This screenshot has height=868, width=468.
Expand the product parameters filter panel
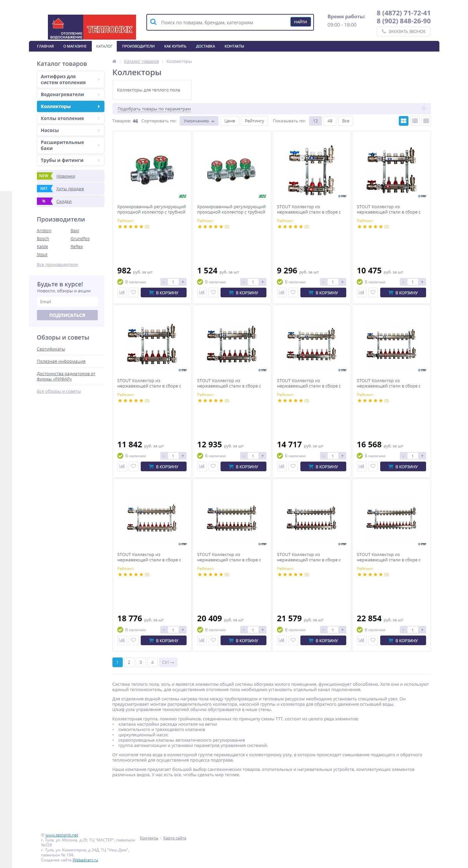423,108
